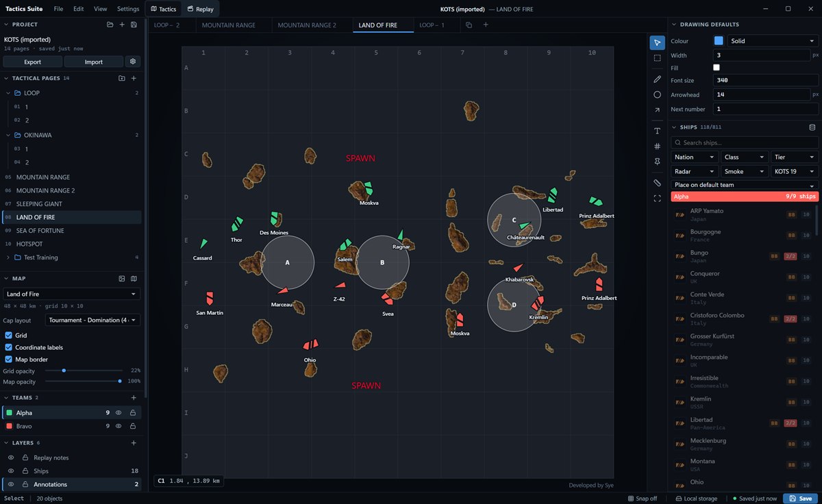Open the Land of Fire map dropdown
The width and height of the screenshot is (822, 504).
[x=72, y=294]
